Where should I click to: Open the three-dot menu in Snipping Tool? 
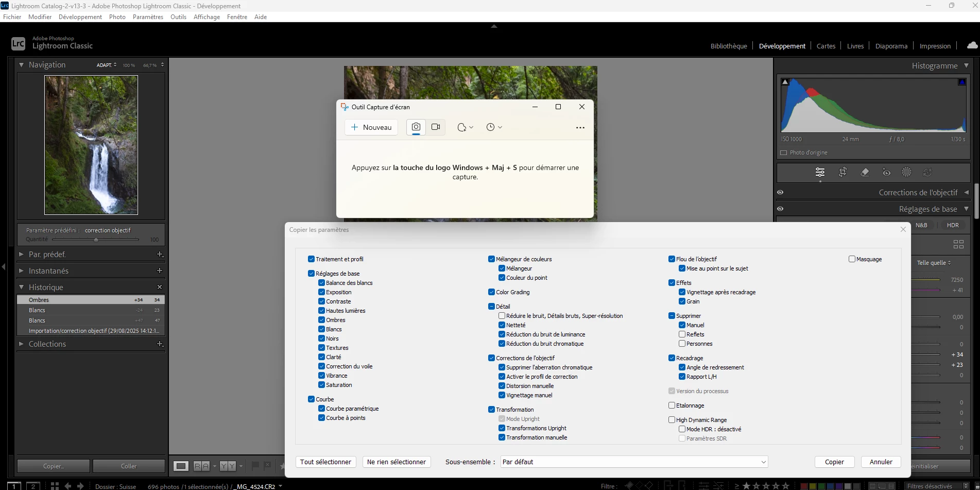coord(580,128)
